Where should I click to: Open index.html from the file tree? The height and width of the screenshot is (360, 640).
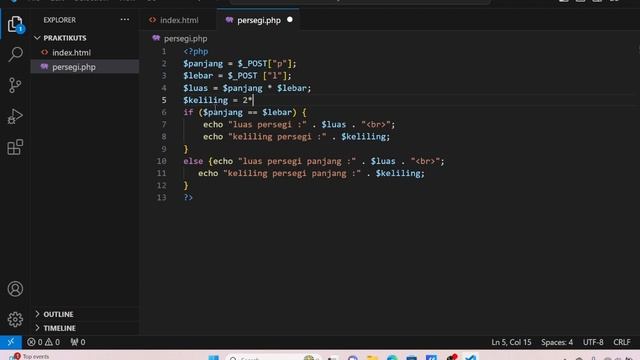click(71, 53)
